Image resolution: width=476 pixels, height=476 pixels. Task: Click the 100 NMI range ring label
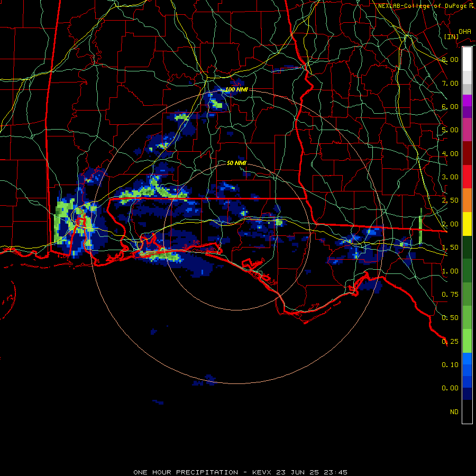point(236,89)
